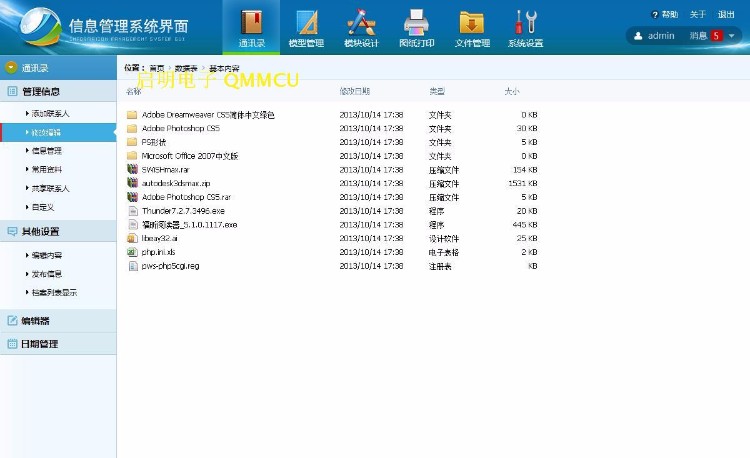
Task: Open the 图纸打印 printer module
Action: (x=417, y=28)
